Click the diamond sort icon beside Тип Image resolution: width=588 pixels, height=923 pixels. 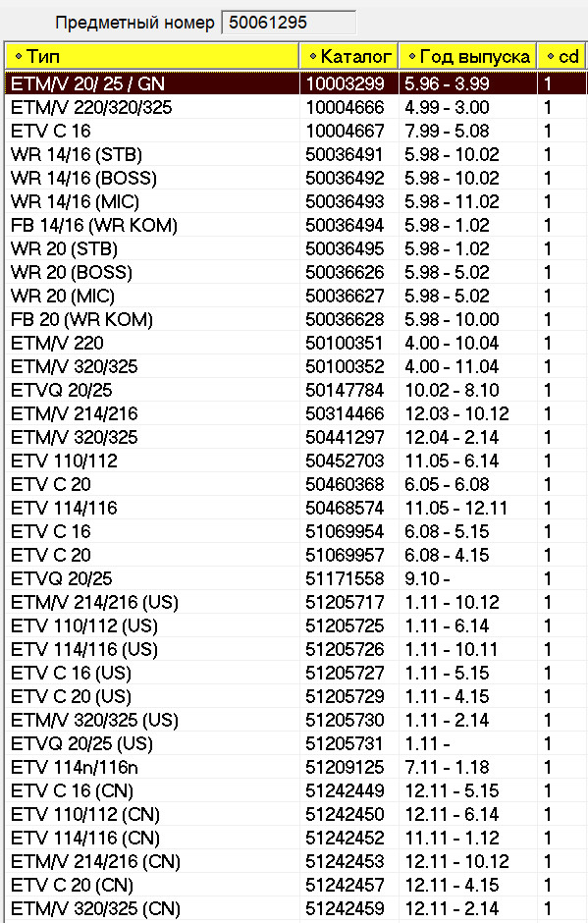pyautogui.click(x=19, y=57)
